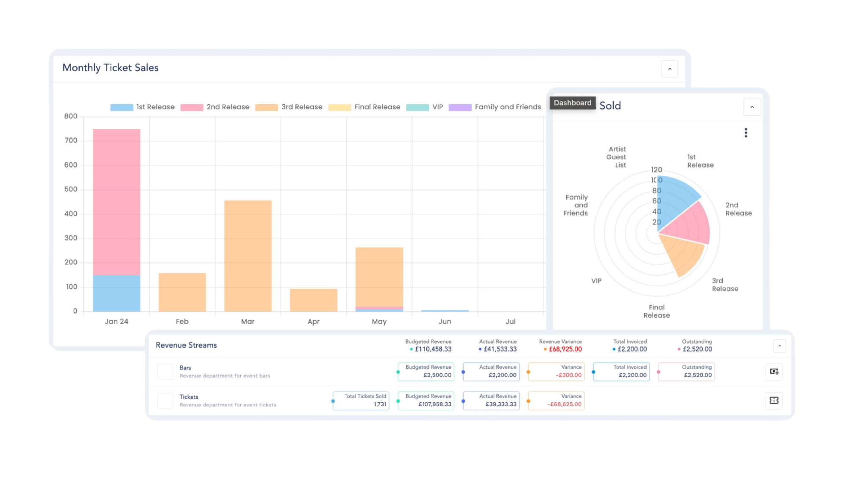Collapse the Sold chart panel
This screenshot has height=488, width=868.
pos(752,107)
